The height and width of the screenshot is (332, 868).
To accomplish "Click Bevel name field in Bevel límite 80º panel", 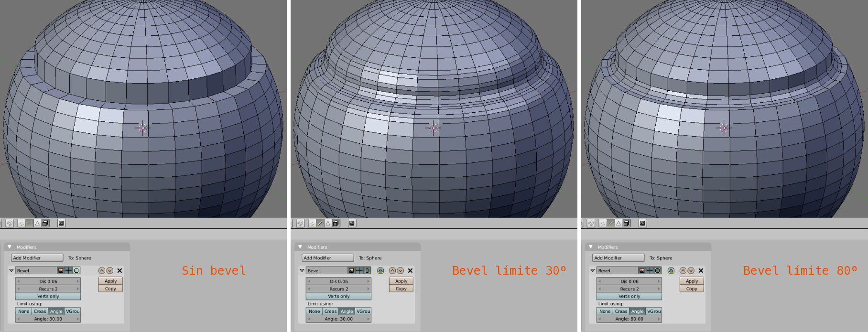I will [x=617, y=270].
